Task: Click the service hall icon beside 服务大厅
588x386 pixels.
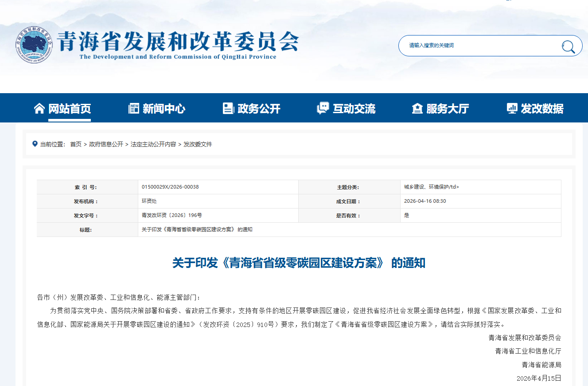Action: pos(417,108)
